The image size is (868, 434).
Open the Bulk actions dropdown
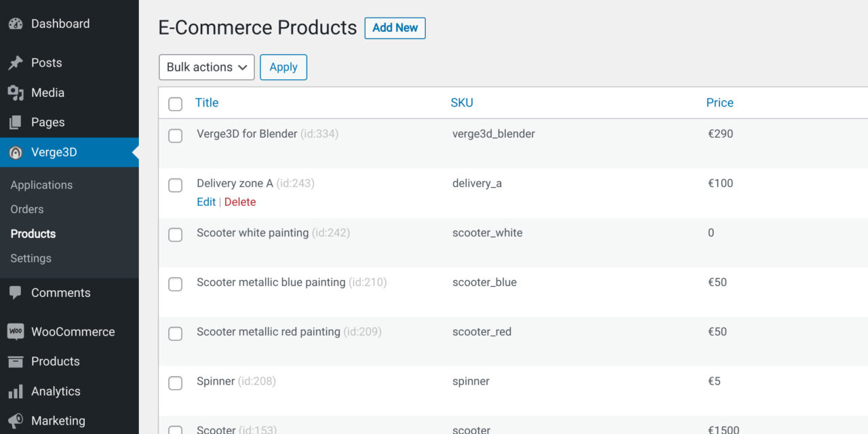pyautogui.click(x=207, y=67)
